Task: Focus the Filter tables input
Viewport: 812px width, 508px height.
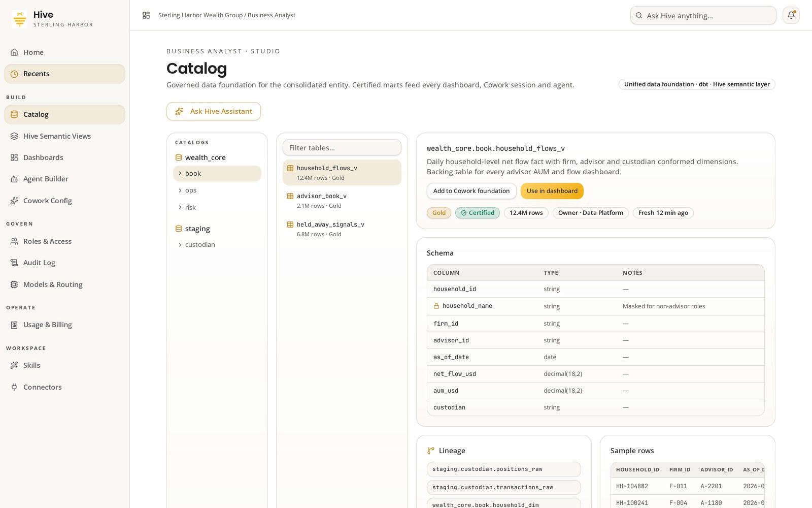Action: coord(342,148)
